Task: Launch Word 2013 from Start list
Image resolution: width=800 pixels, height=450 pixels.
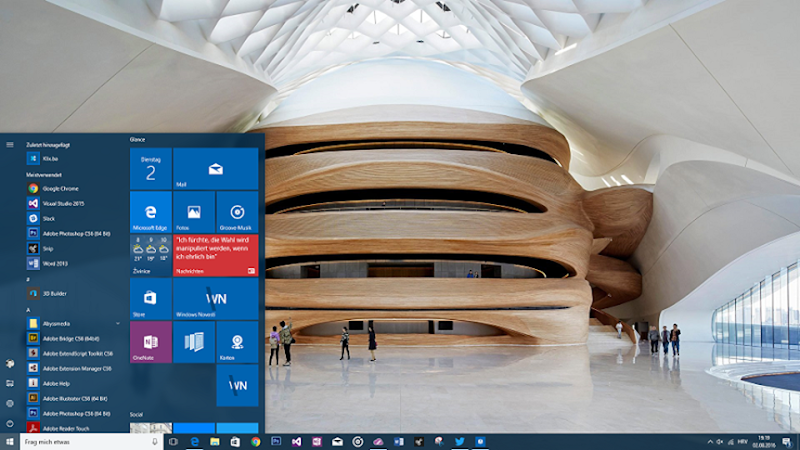Action: (x=73, y=264)
